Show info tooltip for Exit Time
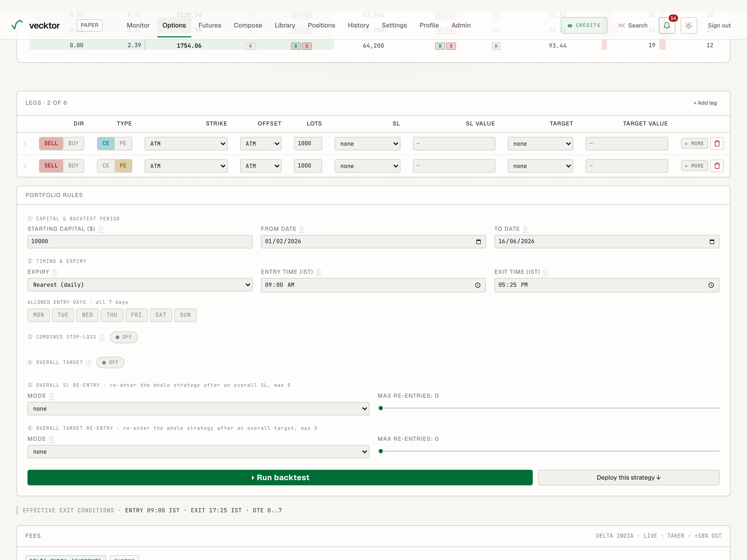Viewport: 747px width, 560px height. [545, 272]
